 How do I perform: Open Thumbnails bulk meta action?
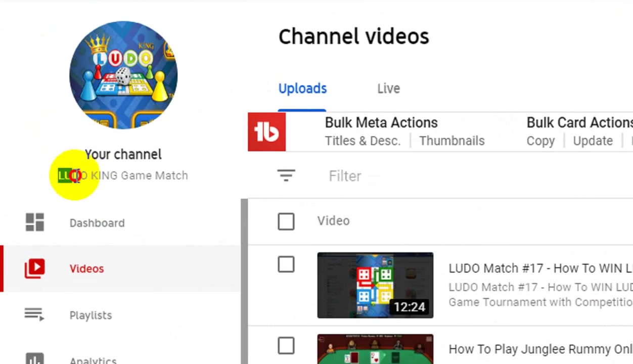click(452, 141)
